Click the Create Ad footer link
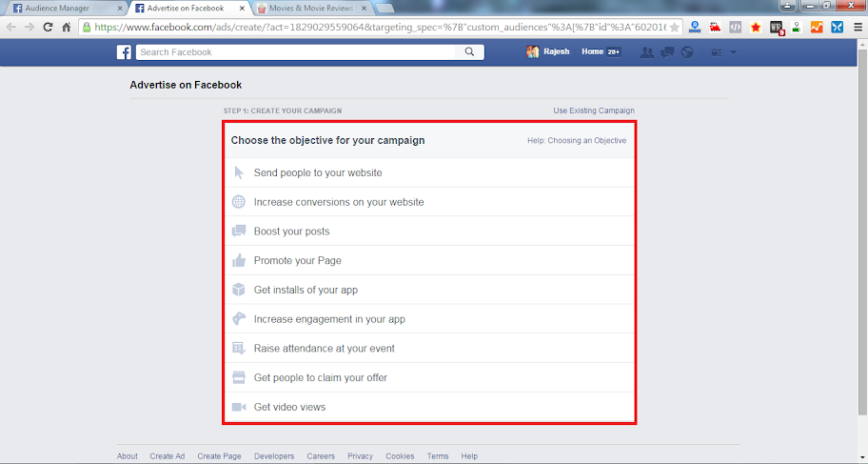 click(x=168, y=456)
